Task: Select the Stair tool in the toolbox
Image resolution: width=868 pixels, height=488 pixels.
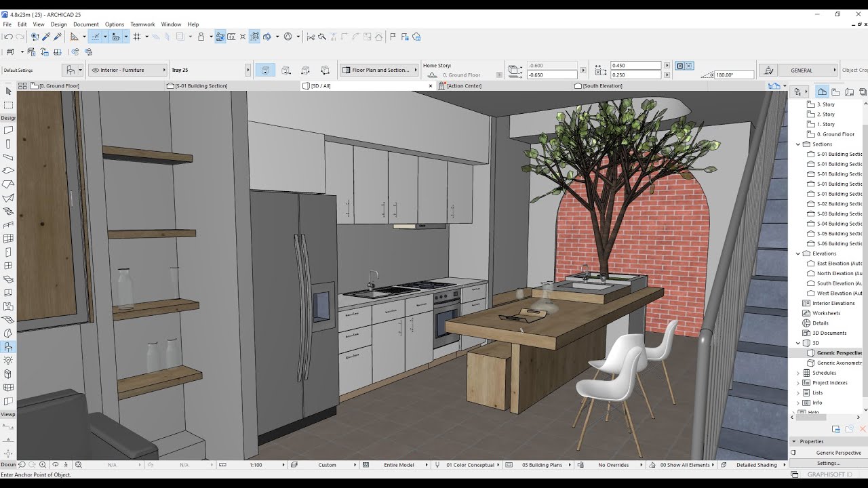Action: click(8, 211)
